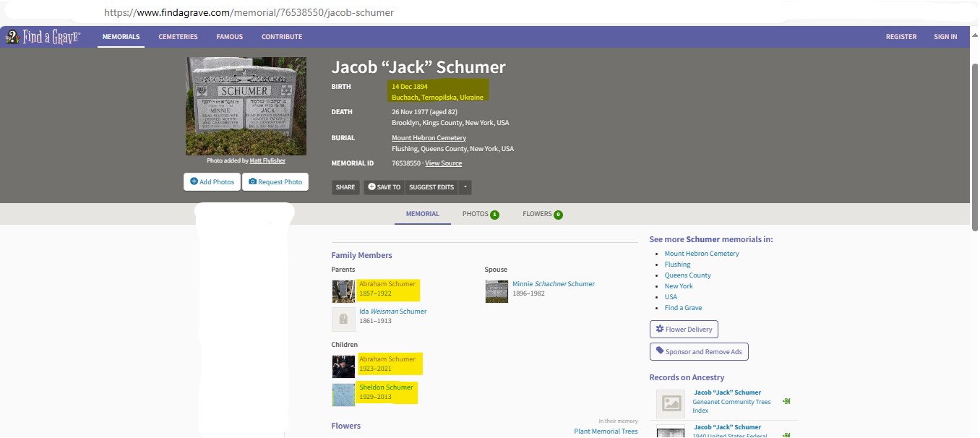This screenshot has height=438, width=980.
Task: See more Schumer memorials in Queens County
Action: 688,275
